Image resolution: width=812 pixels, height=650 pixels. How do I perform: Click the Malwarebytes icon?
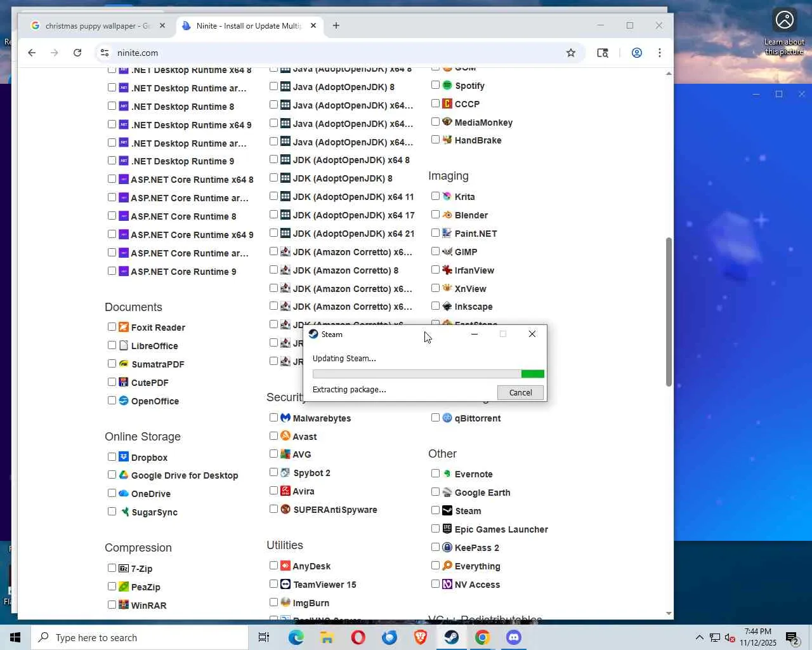tap(285, 418)
